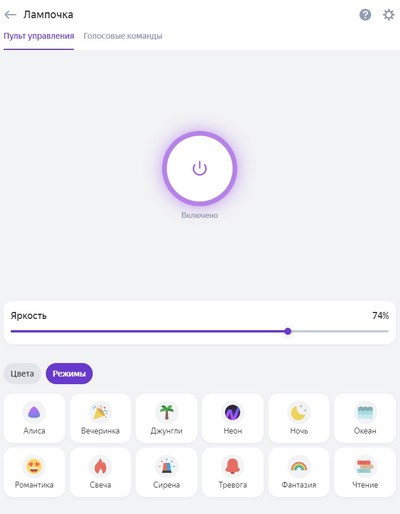Set the Романтика heart-eyes mode

34,472
